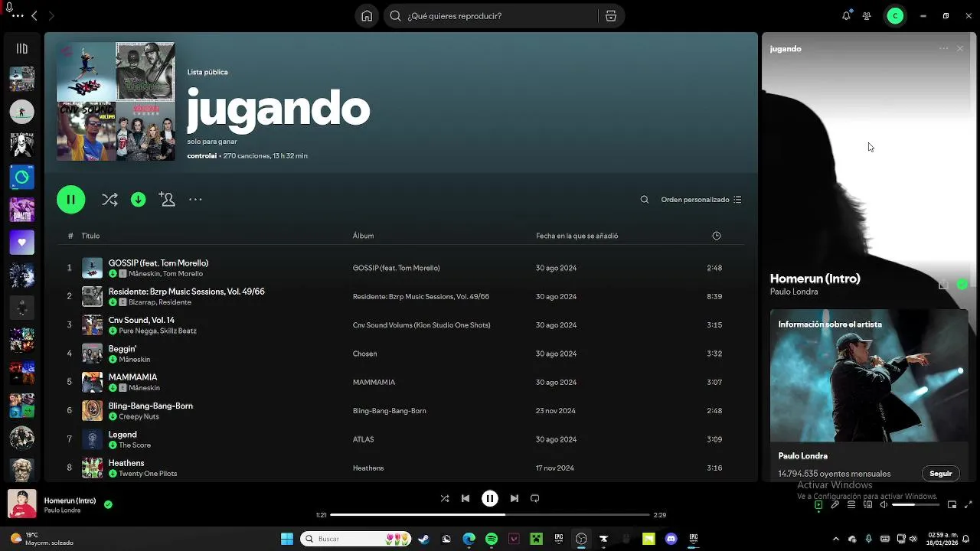
Task: Open the Måneskin, Tom Morello artist link
Action: pos(165,274)
